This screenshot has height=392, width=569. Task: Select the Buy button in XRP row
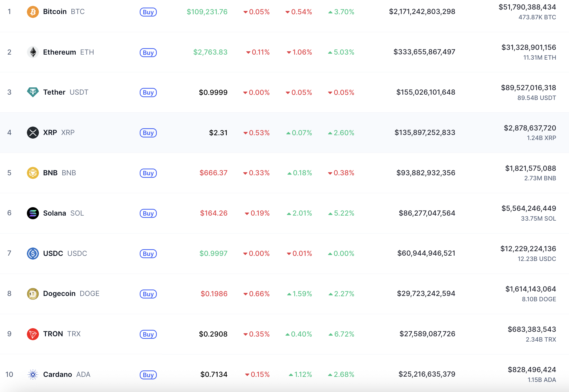coord(148,133)
